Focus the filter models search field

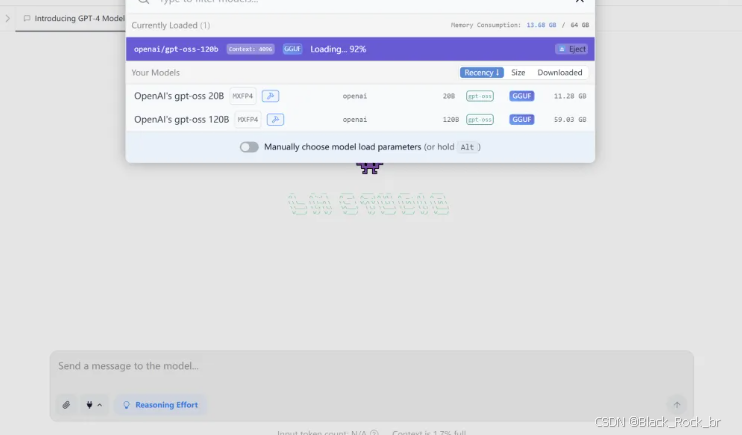click(x=350, y=2)
